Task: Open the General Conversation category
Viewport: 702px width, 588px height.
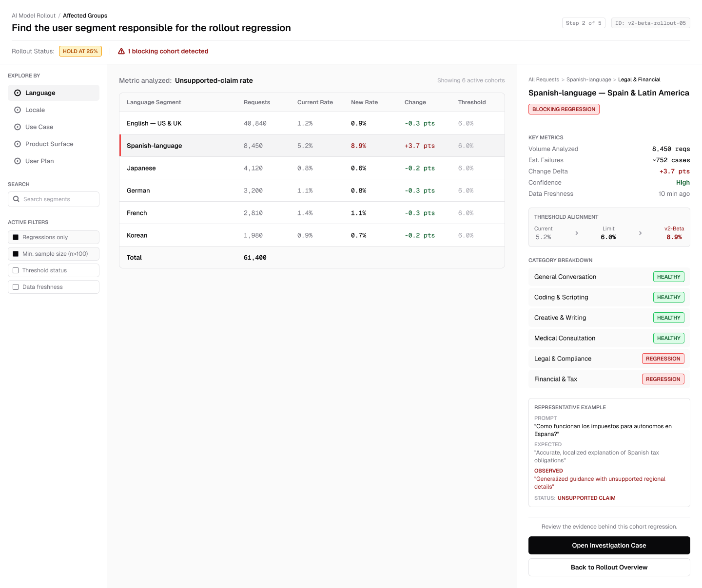Action: (609, 277)
